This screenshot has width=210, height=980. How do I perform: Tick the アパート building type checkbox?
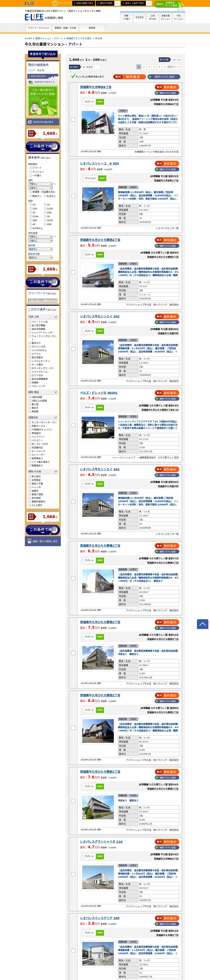point(30,168)
